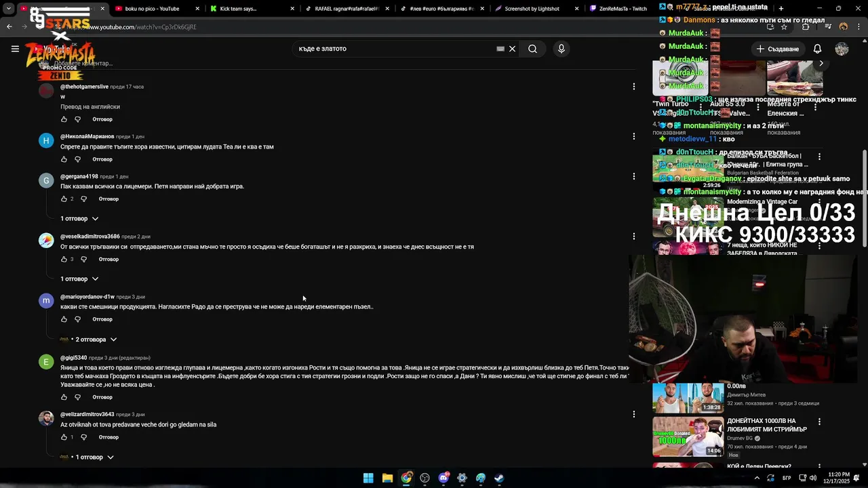The width and height of the screenshot is (868, 488).
Task: Dislike the comment by @marioyordanov-d1w
Action: coord(77,319)
